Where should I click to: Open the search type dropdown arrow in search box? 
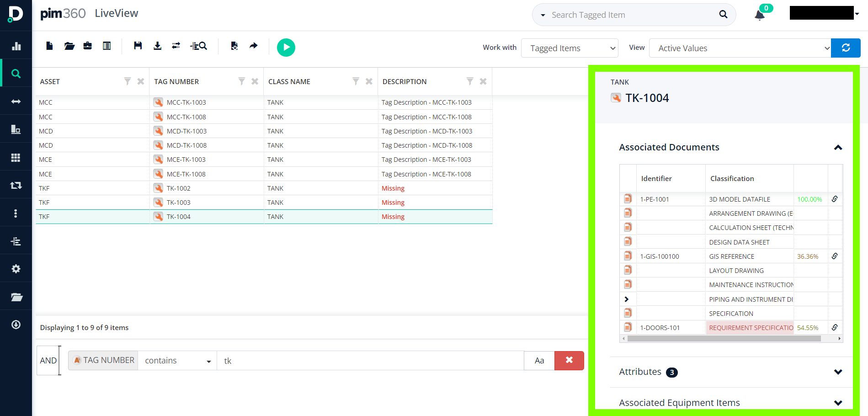pos(543,15)
